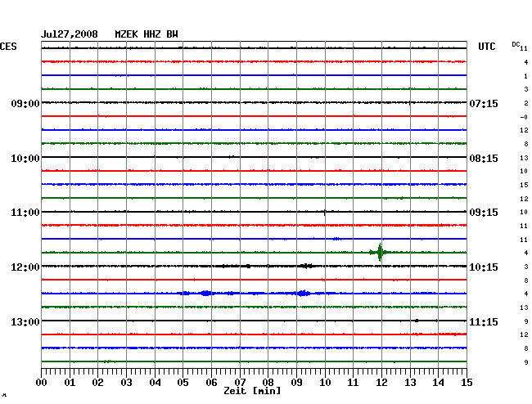Click the 15 minute tick label on x-axis
This screenshot has width=532, height=404.
[x=465, y=382]
